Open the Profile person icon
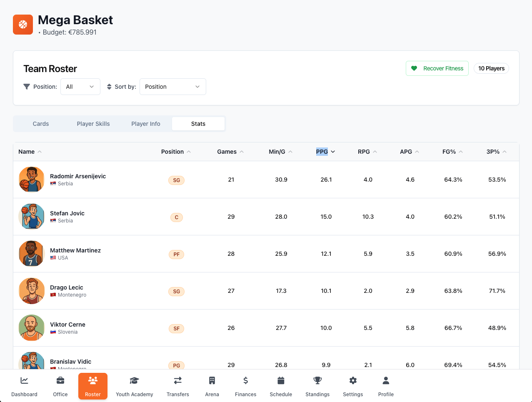 [x=386, y=380]
